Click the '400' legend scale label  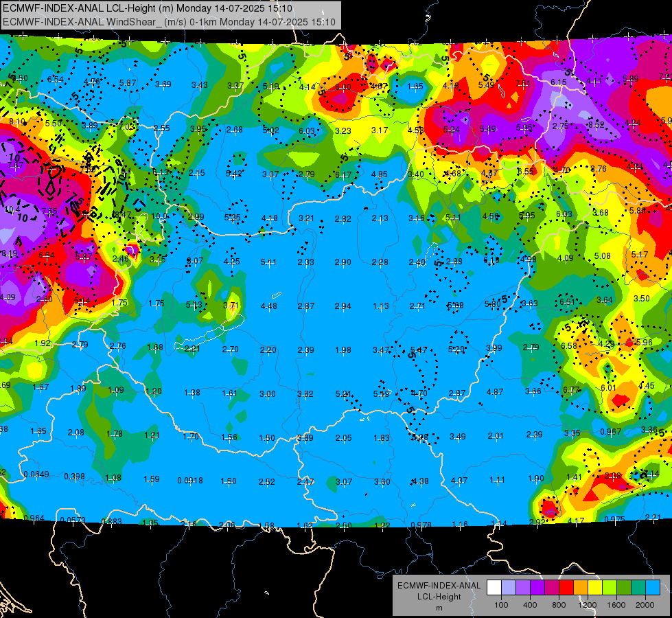tap(530, 605)
